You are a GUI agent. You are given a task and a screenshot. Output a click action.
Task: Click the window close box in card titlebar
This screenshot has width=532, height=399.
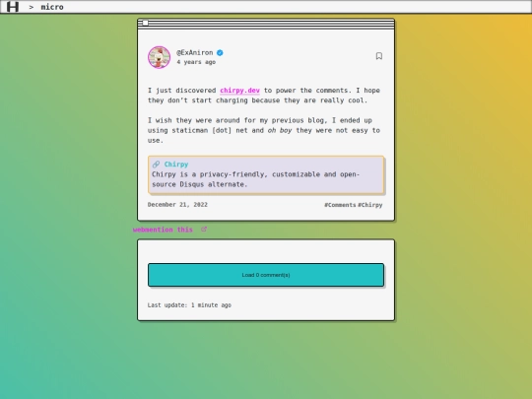point(145,23)
